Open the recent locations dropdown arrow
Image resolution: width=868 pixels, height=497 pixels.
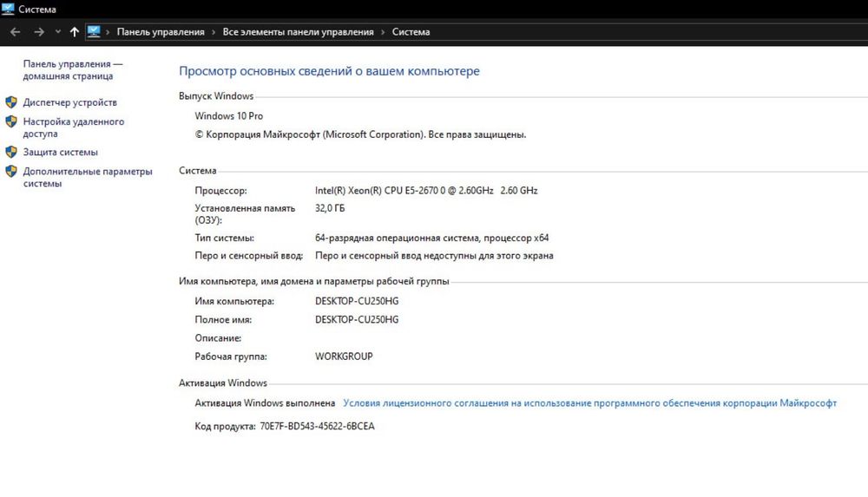[x=57, y=32]
